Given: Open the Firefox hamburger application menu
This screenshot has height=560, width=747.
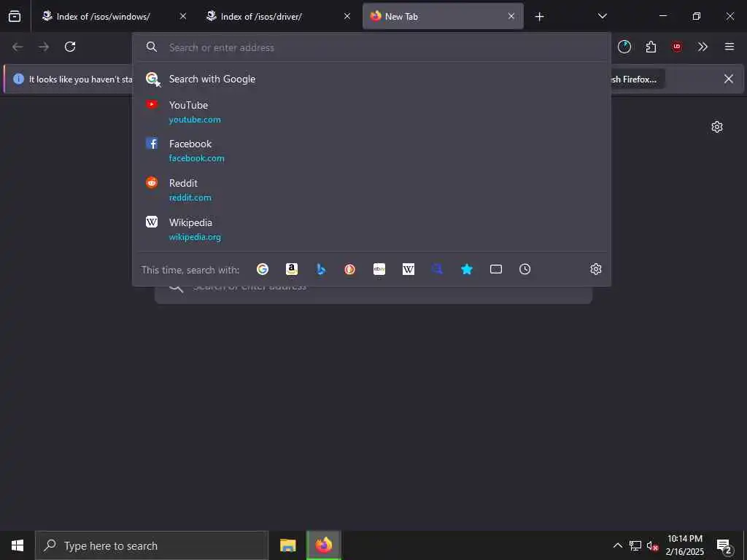Looking at the screenshot, I should [729, 47].
